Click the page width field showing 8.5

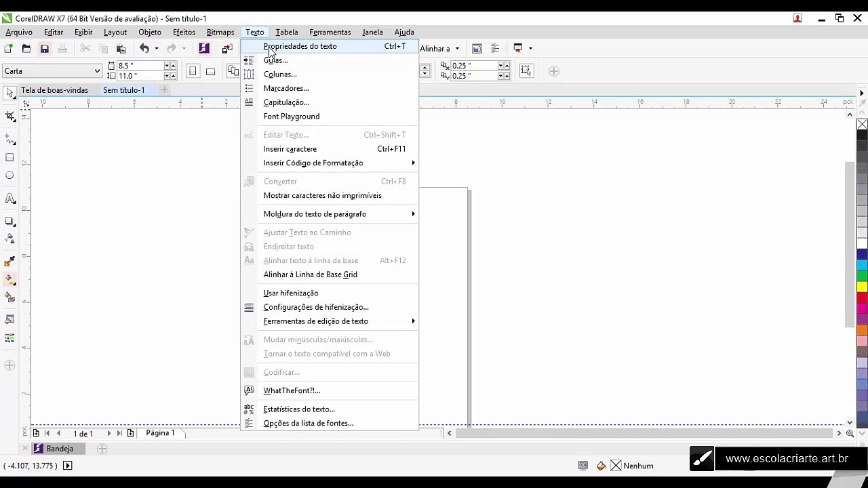click(140, 66)
